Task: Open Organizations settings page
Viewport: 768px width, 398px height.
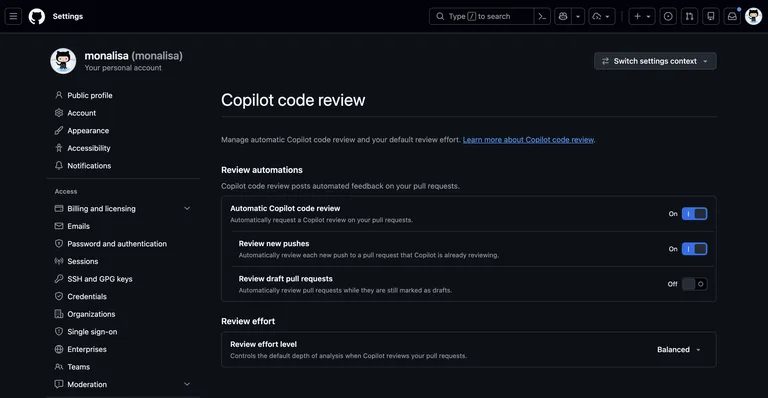Action: click(91, 314)
